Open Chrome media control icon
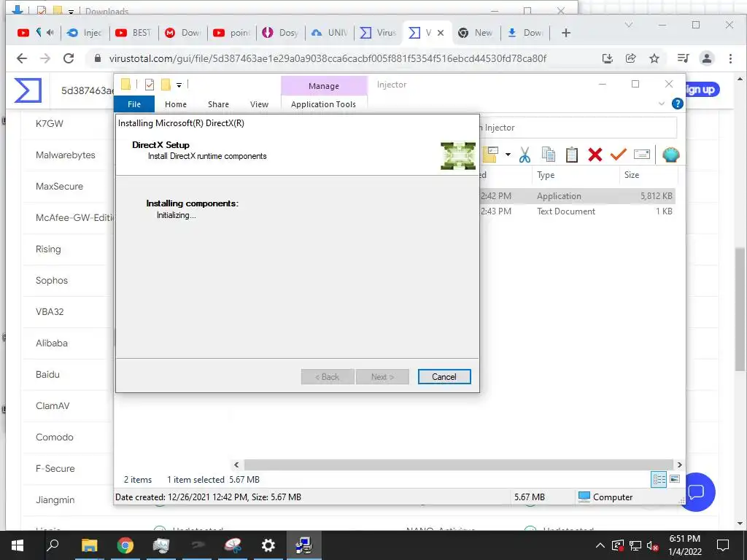 pyautogui.click(x=683, y=58)
